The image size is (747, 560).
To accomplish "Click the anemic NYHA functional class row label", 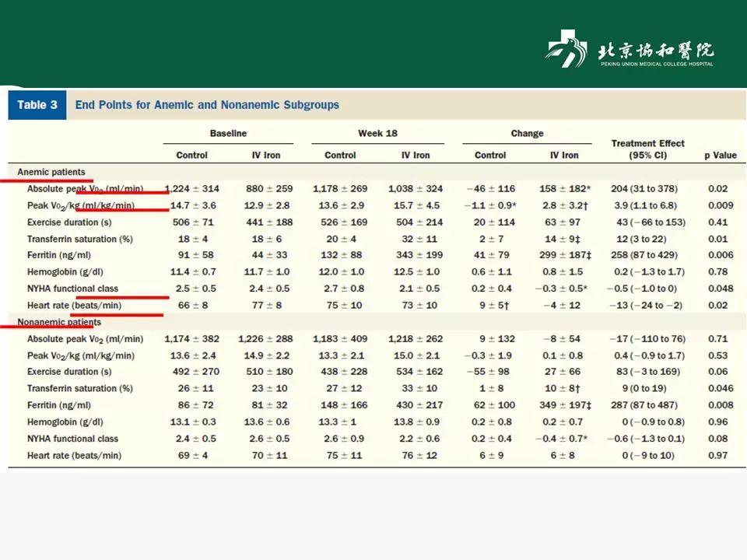I will coord(72,289).
